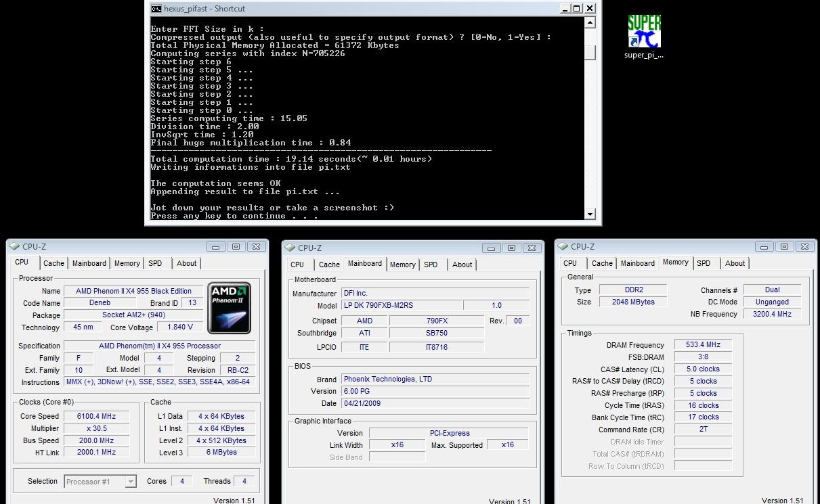Click the Manufacturer value DFI Inc.
820x504 pixels.
[x=435, y=294]
